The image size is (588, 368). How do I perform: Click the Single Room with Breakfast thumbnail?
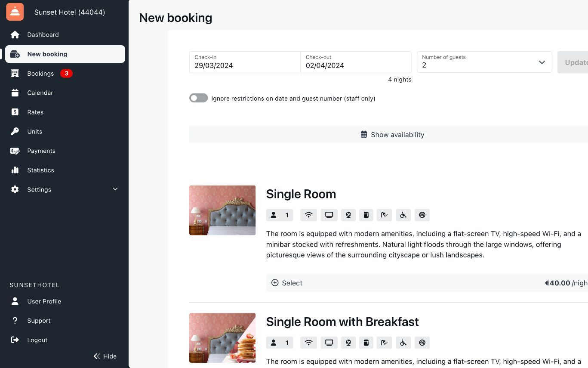pos(222,338)
